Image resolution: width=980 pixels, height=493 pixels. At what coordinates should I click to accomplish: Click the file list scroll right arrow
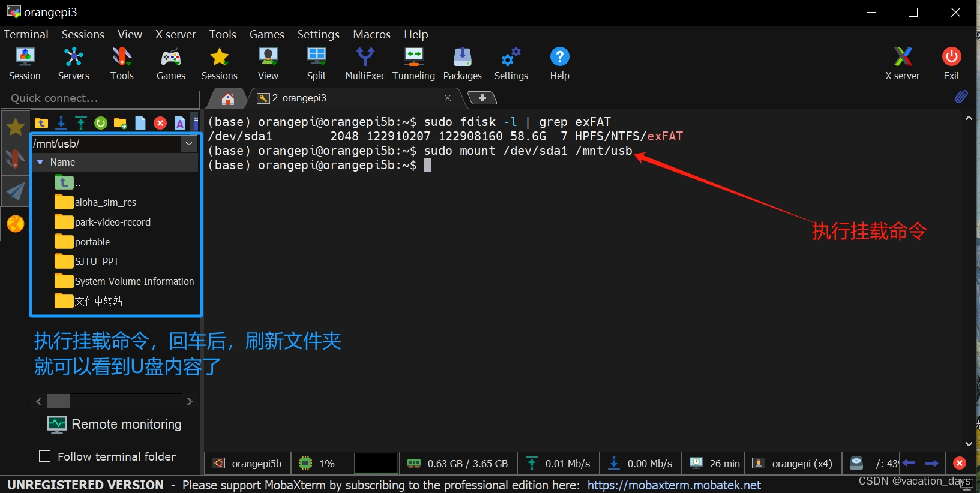[190, 401]
